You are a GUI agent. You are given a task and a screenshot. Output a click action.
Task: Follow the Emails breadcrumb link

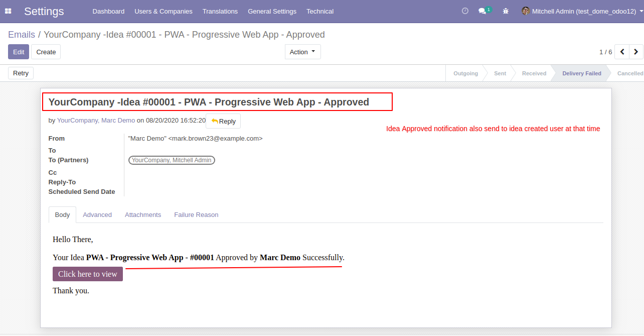click(22, 35)
